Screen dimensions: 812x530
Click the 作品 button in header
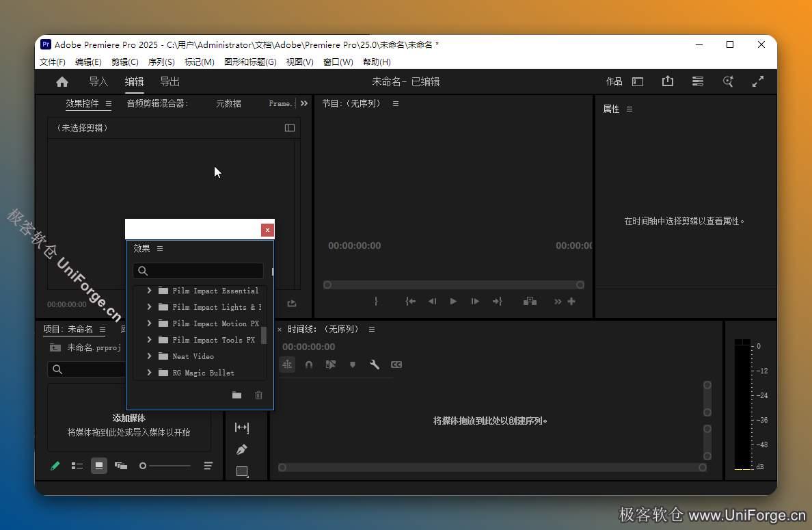click(x=614, y=82)
